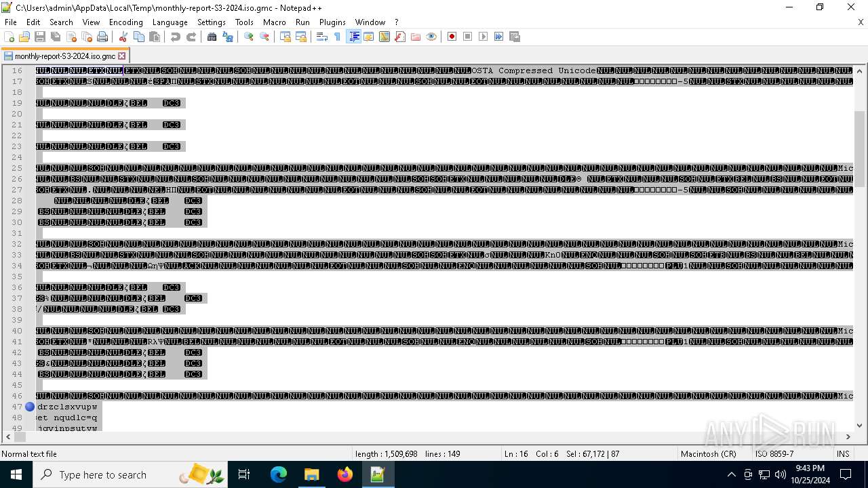Stop macro recording button
The height and width of the screenshot is (488, 868).
pyautogui.click(x=468, y=37)
